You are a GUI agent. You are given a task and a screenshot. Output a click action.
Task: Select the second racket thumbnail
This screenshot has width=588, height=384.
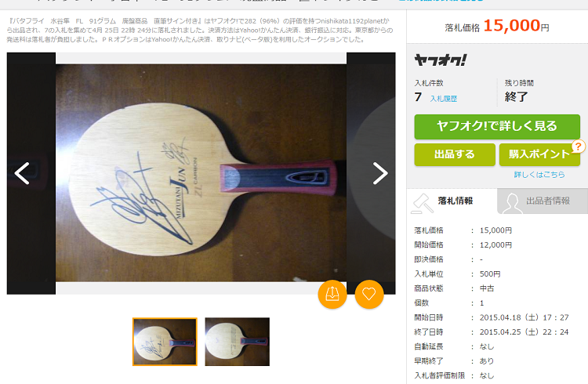(x=237, y=342)
